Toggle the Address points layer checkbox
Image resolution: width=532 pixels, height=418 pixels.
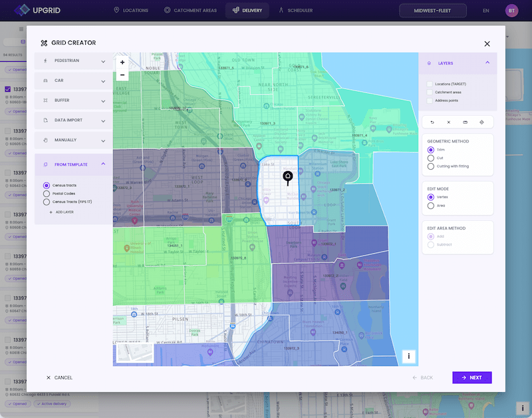430,101
